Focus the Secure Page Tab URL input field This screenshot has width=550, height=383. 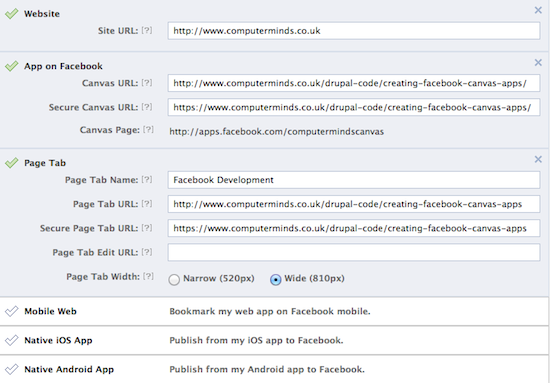(354, 228)
